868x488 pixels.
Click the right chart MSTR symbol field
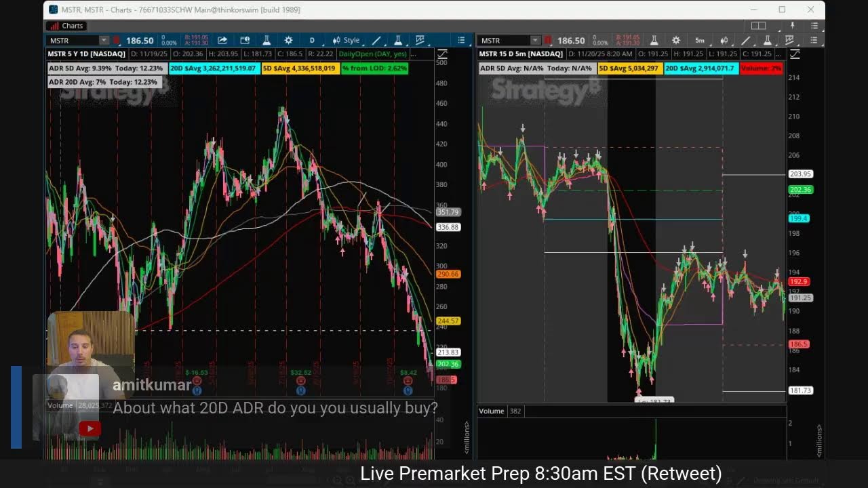(x=505, y=41)
